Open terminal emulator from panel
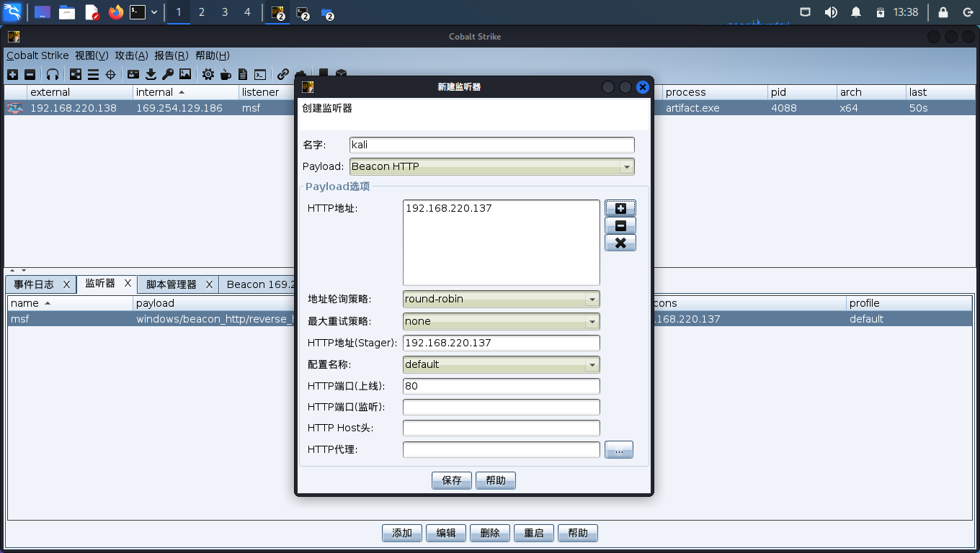980x553 pixels. (138, 12)
